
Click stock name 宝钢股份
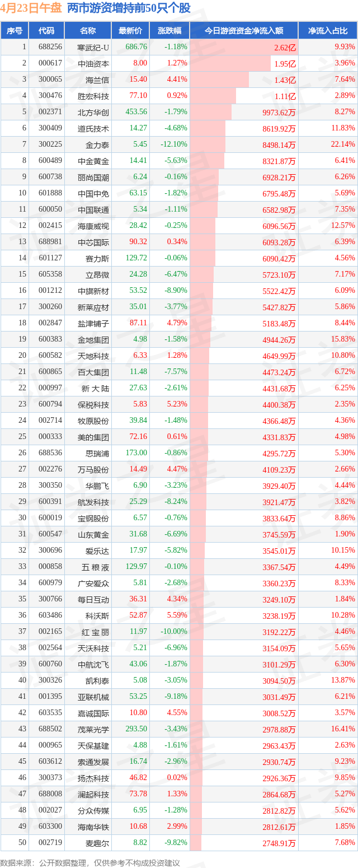(x=93, y=518)
